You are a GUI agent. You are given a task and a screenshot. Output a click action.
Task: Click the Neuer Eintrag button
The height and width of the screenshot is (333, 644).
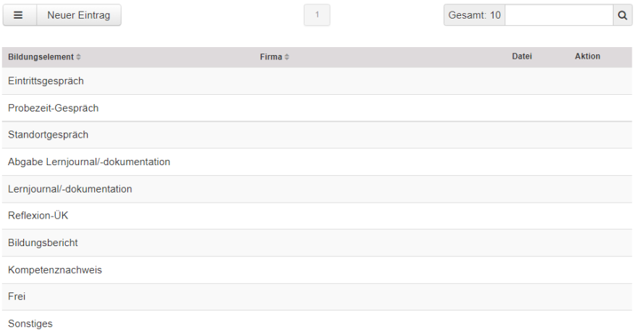(78, 15)
